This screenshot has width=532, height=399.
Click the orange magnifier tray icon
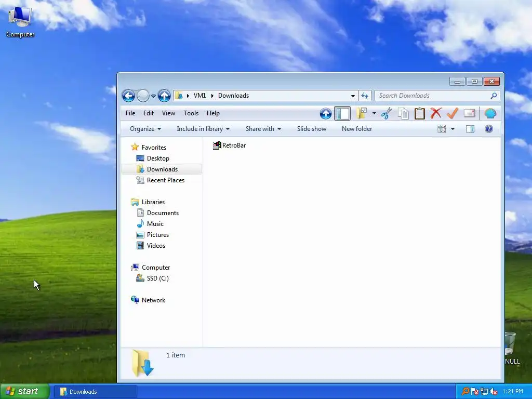(465, 392)
